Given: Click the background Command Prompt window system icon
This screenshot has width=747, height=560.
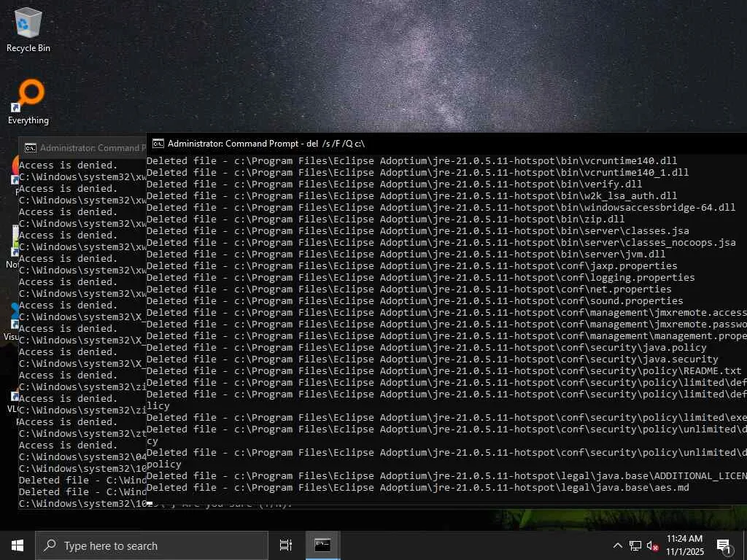Looking at the screenshot, I should pyautogui.click(x=31, y=148).
